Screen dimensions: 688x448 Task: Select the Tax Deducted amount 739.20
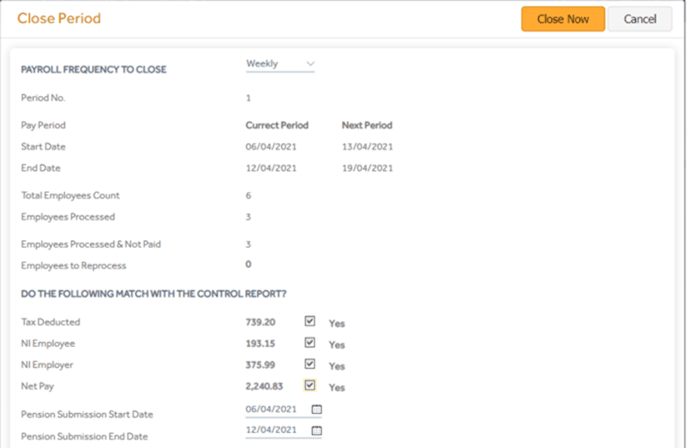click(262, 322)
